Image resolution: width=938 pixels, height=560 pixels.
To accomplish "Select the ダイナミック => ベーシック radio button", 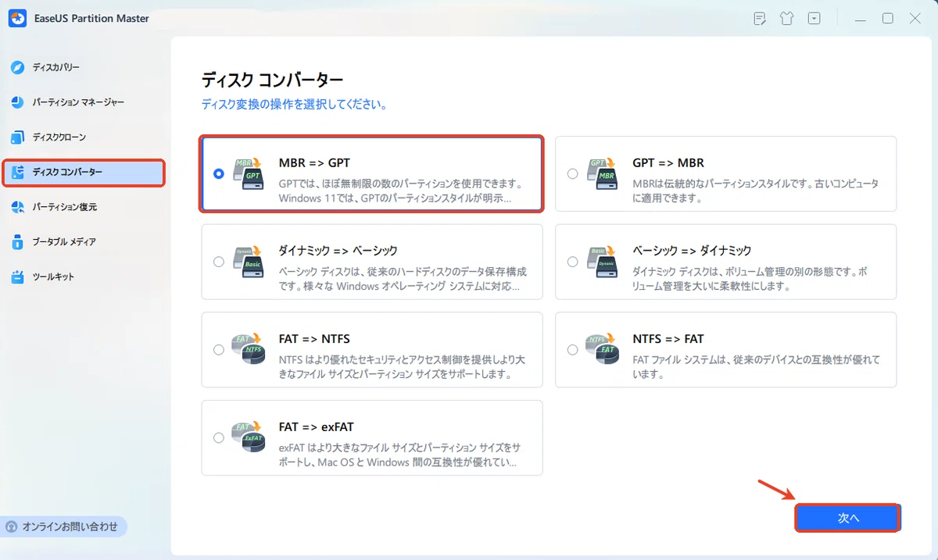I will pyautogui.click(x=219, y=262).
